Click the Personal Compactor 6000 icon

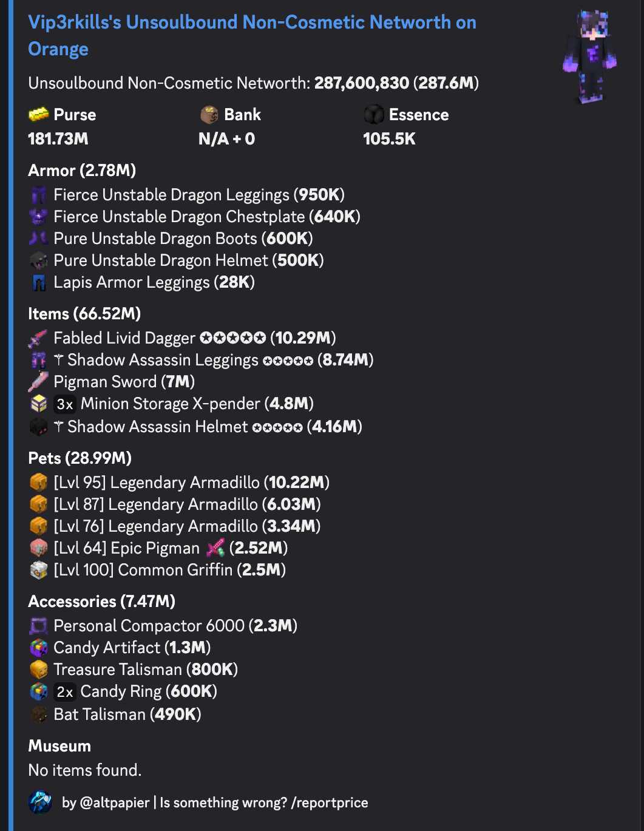point(39,626)
